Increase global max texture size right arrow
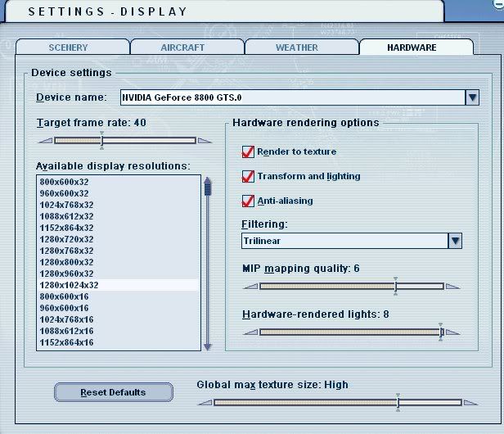The width and height of the screenshot is (504, 434). point(471,402)
